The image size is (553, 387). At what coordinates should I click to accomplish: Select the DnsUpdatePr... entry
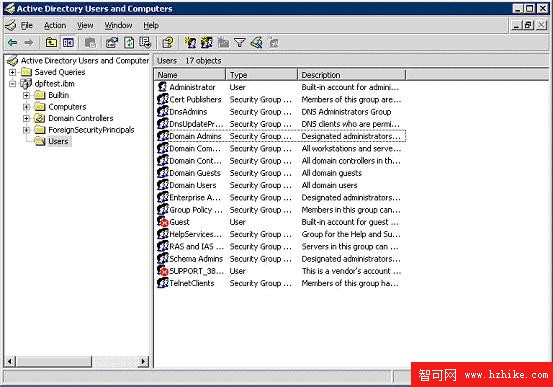(x=196, y=124)
